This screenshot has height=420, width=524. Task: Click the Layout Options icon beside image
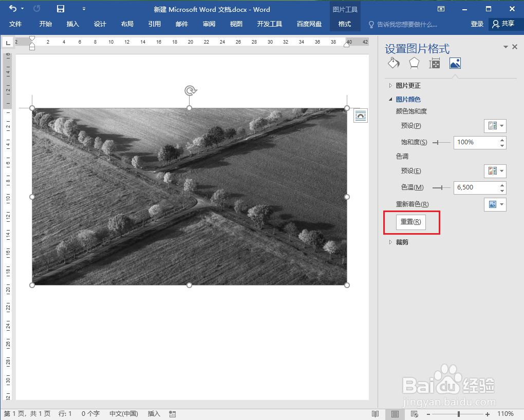click(361, 116)
